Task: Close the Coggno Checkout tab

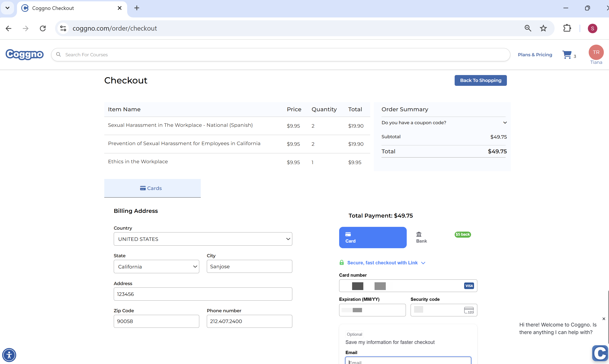Action: point(120,8)
